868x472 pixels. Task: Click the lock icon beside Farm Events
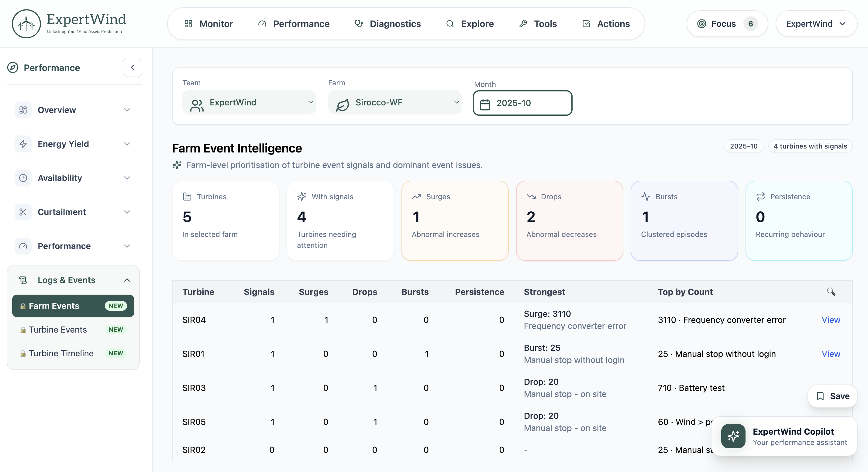coord(23,306)
